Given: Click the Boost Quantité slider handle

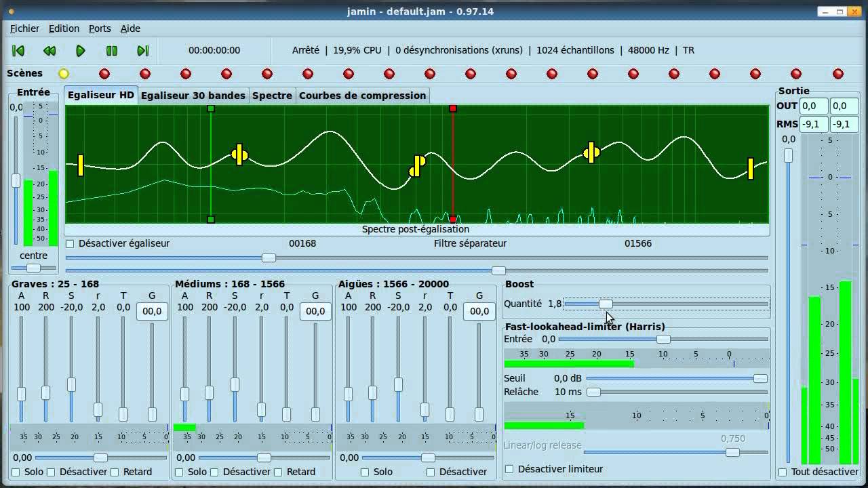Looking at the screenshot, I should point(606,304).
